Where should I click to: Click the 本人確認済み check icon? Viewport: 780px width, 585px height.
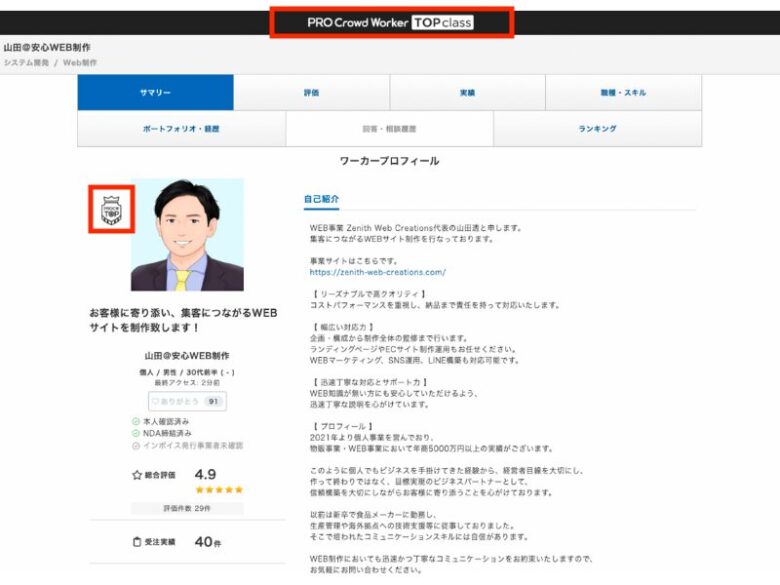click(x=136, y=421)
